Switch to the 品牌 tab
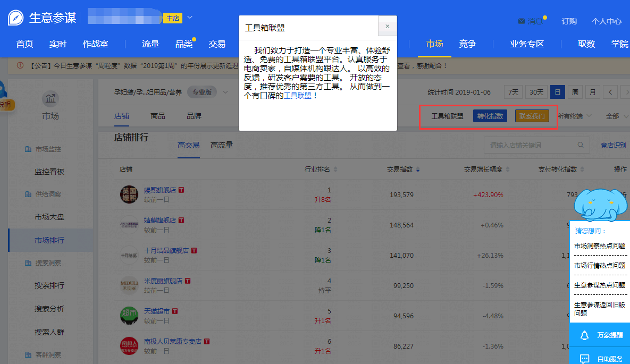Screen dimensions: 630x364 194,116
